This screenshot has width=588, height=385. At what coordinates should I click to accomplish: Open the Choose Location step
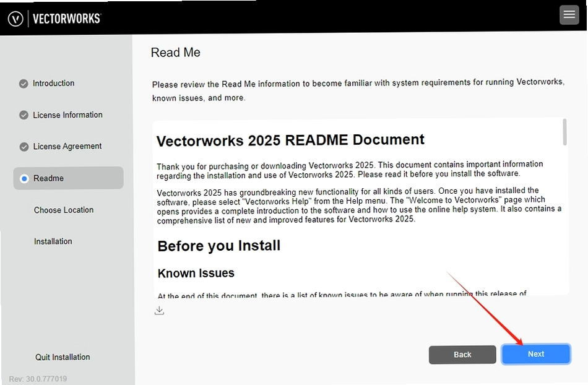click(x=64, y=210)
